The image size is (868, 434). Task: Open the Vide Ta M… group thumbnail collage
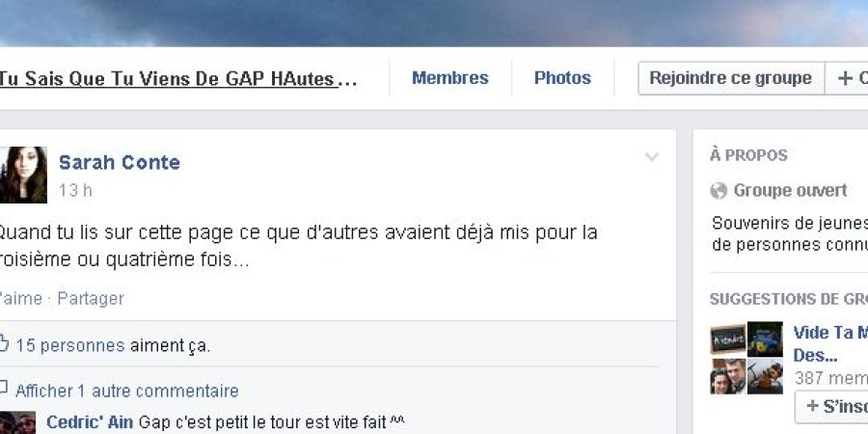746,358
